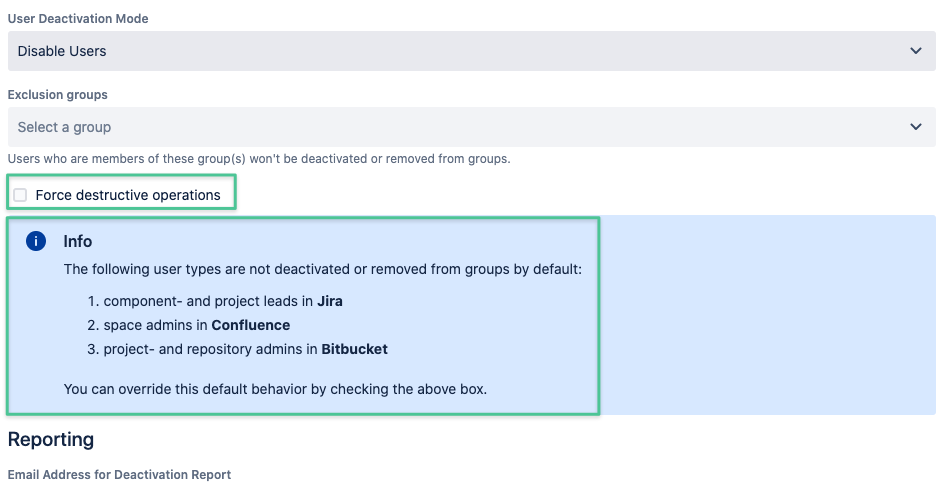948x484 pixels.
Task: Select the Reporting section heading
Action: pyautogui.click(x=51, y=439)
